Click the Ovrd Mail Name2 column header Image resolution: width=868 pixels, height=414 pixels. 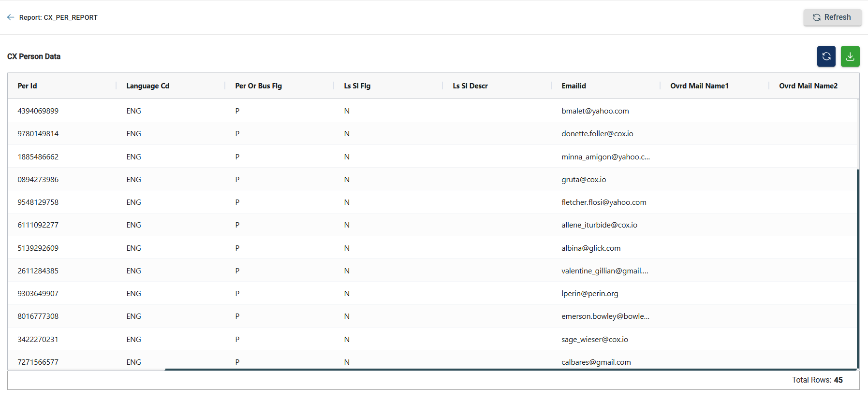pos(808,86)
